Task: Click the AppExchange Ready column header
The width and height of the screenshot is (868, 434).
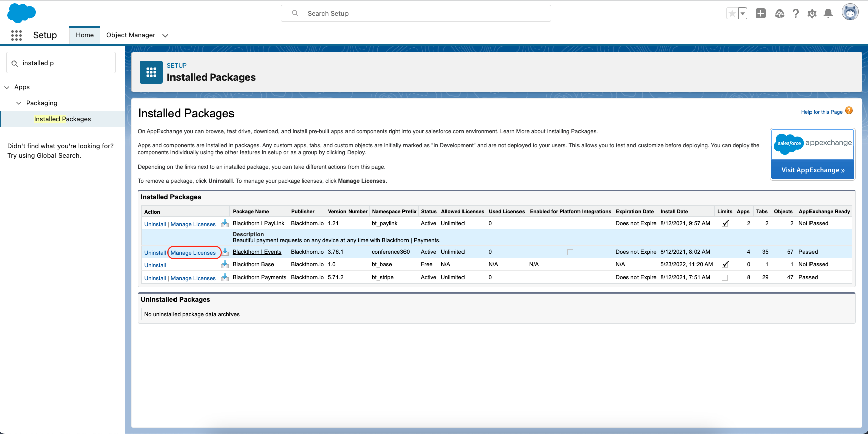Action: point(824,212)
